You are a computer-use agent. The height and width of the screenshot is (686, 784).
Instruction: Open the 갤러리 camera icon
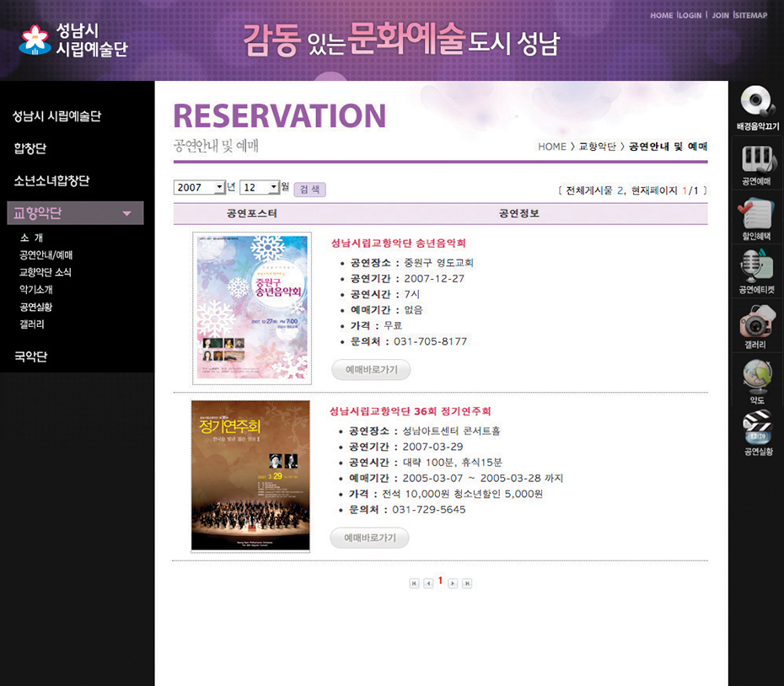(757, 321)
